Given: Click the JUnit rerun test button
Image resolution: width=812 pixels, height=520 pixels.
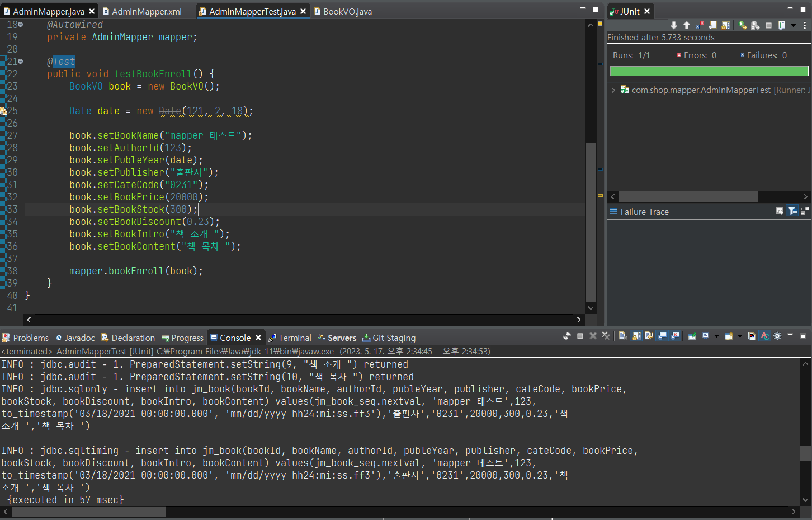Looking at the screenshot, I should (x=743, y=25).
